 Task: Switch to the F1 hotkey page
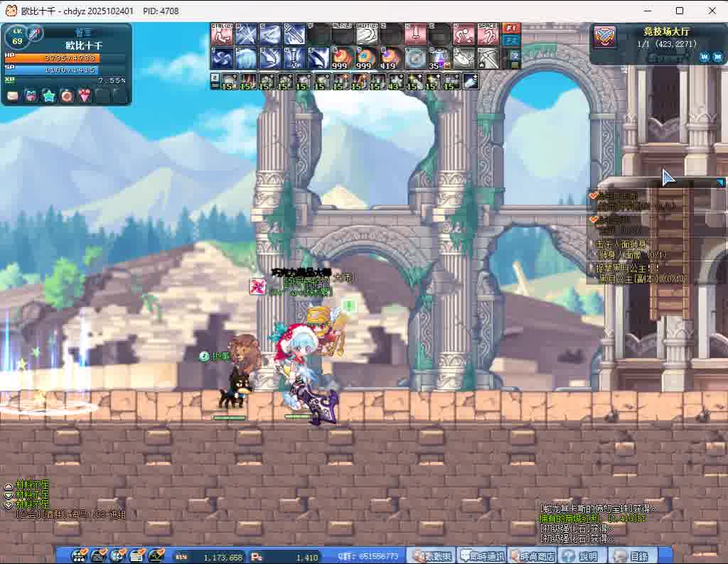[510, 28]
